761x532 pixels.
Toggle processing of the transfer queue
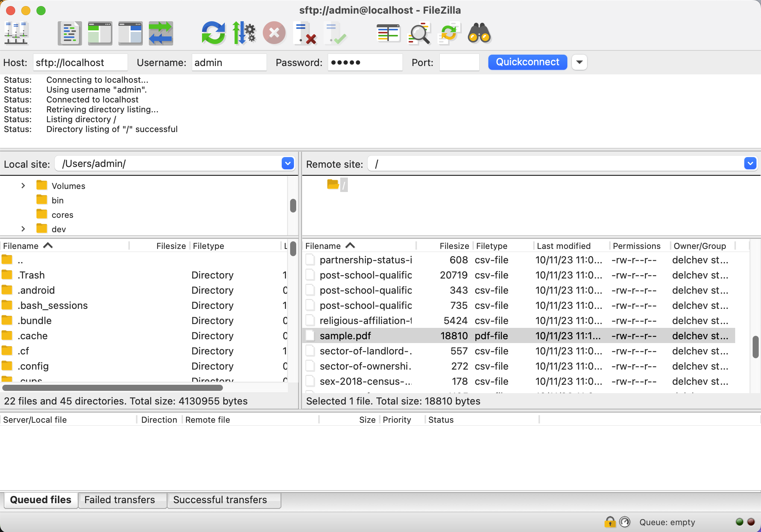[244, 33]
